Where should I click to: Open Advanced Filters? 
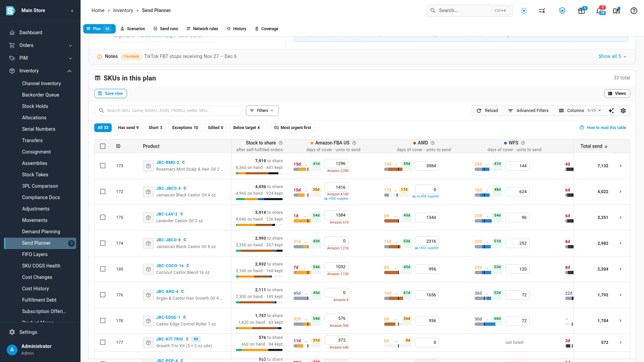(x=529, y=111)
